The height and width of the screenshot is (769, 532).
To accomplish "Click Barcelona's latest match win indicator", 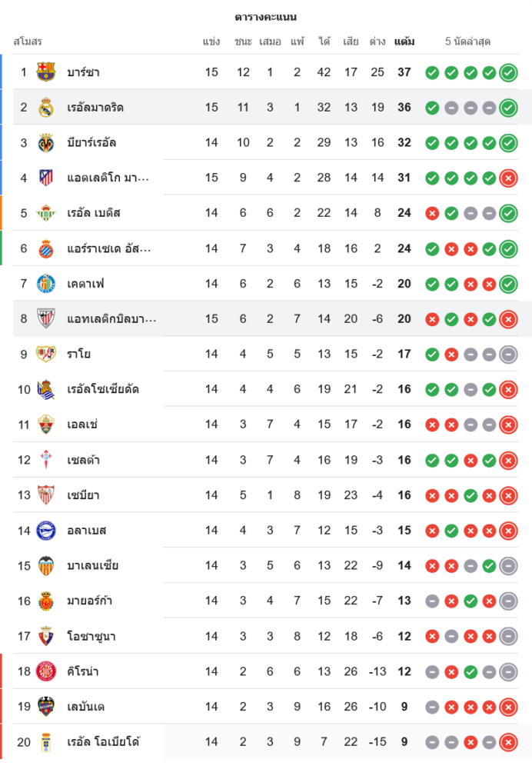I will tap(508, 73).
